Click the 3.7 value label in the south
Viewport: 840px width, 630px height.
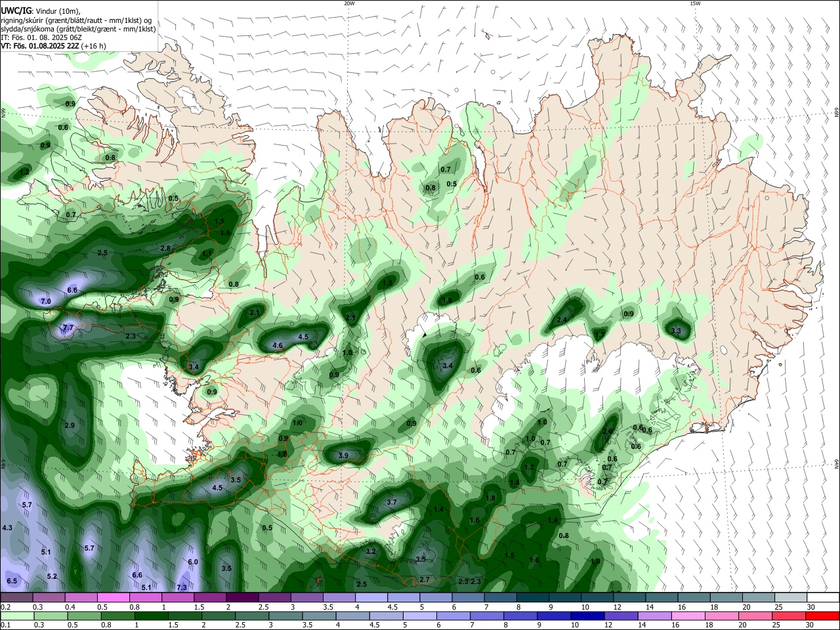[x=392, y=502]
